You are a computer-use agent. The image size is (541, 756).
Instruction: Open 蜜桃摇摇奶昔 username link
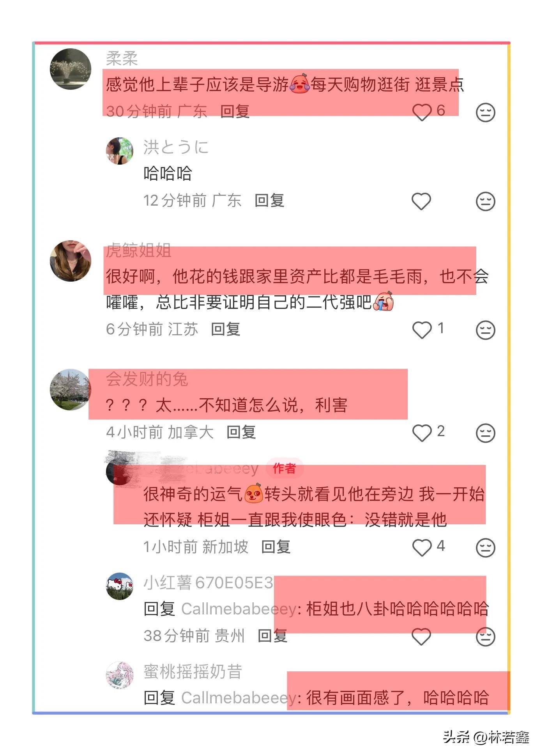click(193, 672)
